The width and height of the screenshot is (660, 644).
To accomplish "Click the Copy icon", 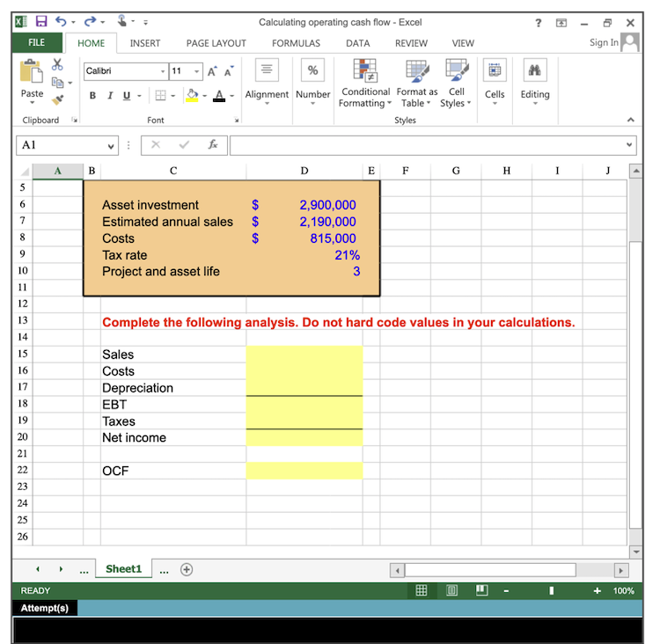I will pyautogui.click(x=57, y=83).
